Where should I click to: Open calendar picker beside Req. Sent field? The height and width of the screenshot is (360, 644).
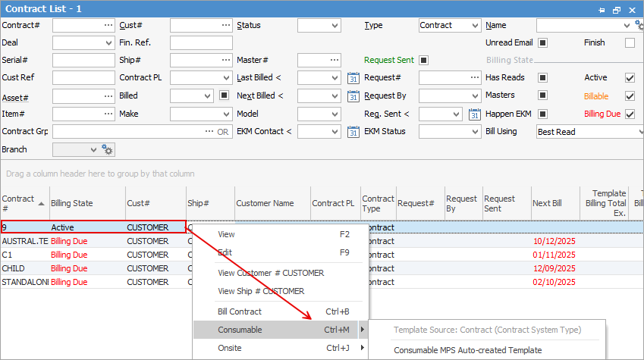point(474,114)
